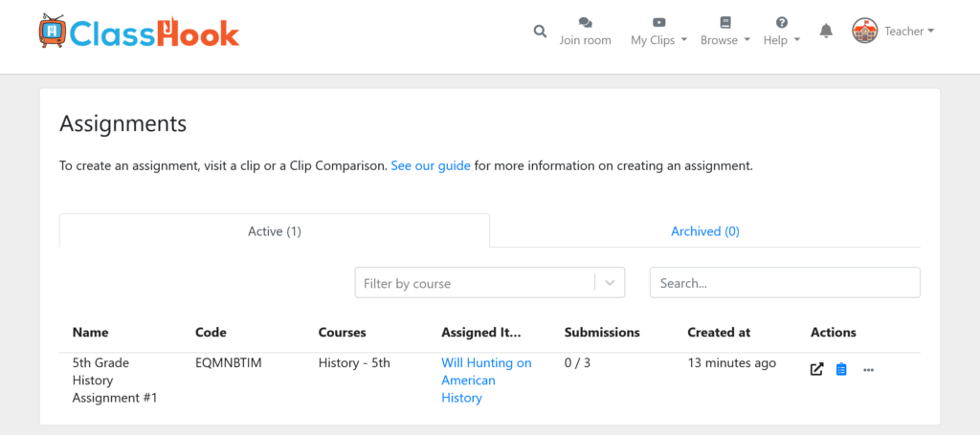Screen dimensions: 980x435
Task: Click the History - 5th course cell
Action: tap(354, 362)
